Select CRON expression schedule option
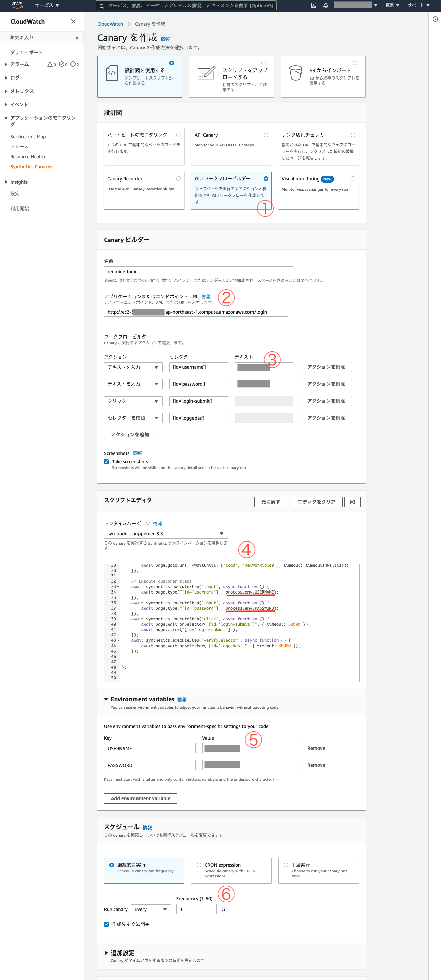The width and height of the screenshot is (441, 980). pos(199,865)
